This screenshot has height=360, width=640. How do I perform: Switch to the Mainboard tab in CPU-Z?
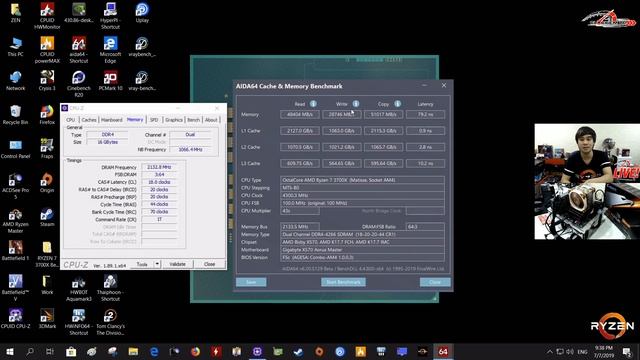pyautogui.click(x=111, y=120)
